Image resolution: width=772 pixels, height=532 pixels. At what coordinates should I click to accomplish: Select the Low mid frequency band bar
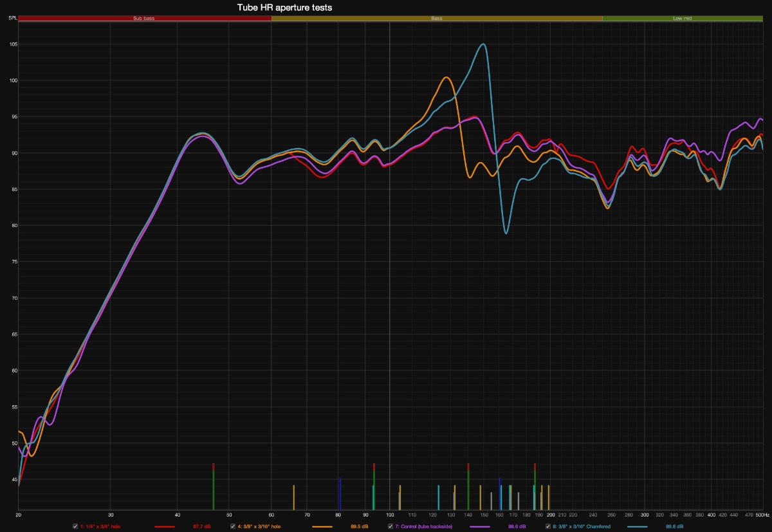click(682, 19)
